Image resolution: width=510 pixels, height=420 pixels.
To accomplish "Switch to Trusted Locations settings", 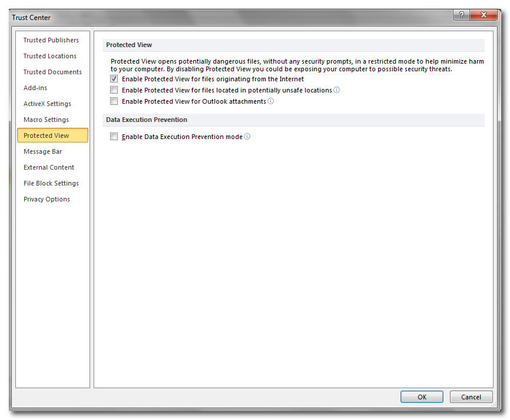I will click(50, 56).
